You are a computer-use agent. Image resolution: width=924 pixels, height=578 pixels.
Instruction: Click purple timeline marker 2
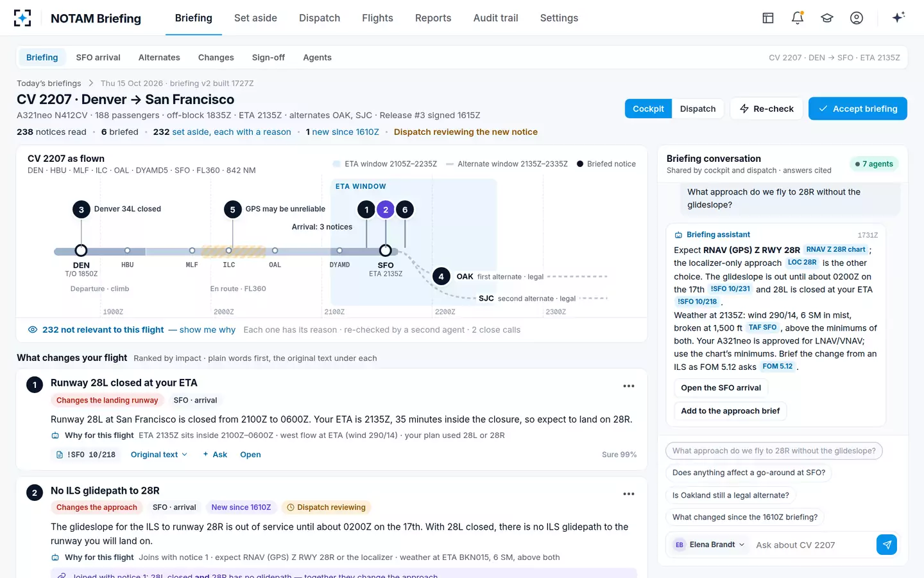tap(386, 209)
